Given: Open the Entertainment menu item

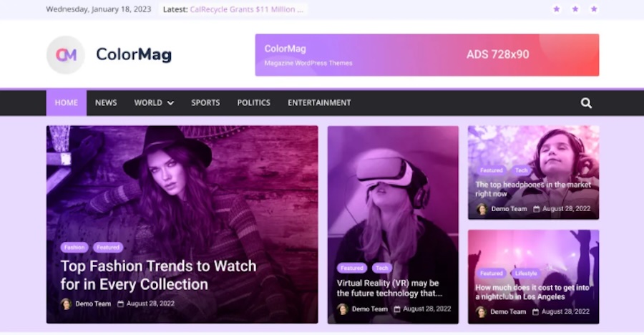Looking at the screenshot, I should coord(320,103).
